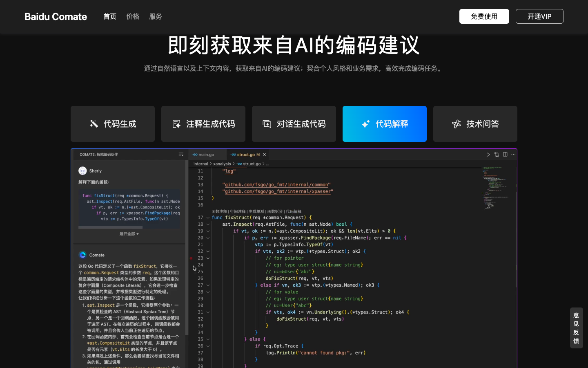Expand the code snippet with 展开全部

(129, 234)
